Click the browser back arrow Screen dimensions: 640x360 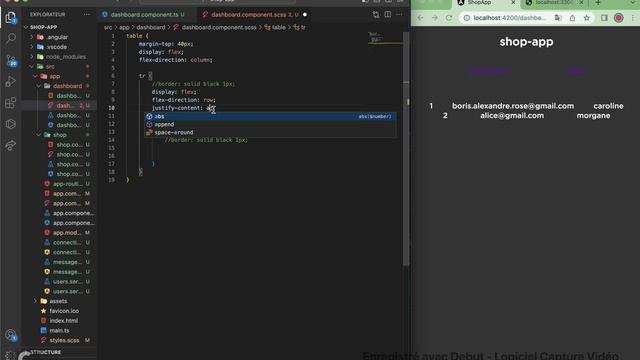point(420,18)
